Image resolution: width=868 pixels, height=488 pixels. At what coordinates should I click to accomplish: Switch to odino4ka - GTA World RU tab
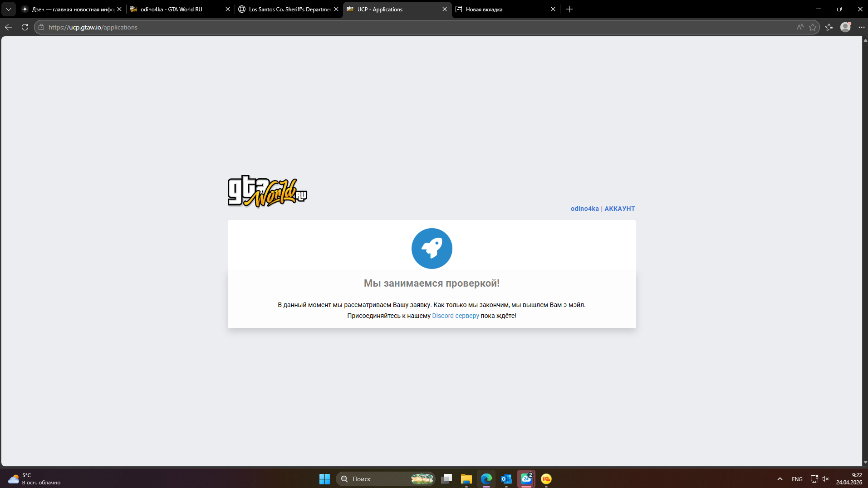(x=180, y=9)
